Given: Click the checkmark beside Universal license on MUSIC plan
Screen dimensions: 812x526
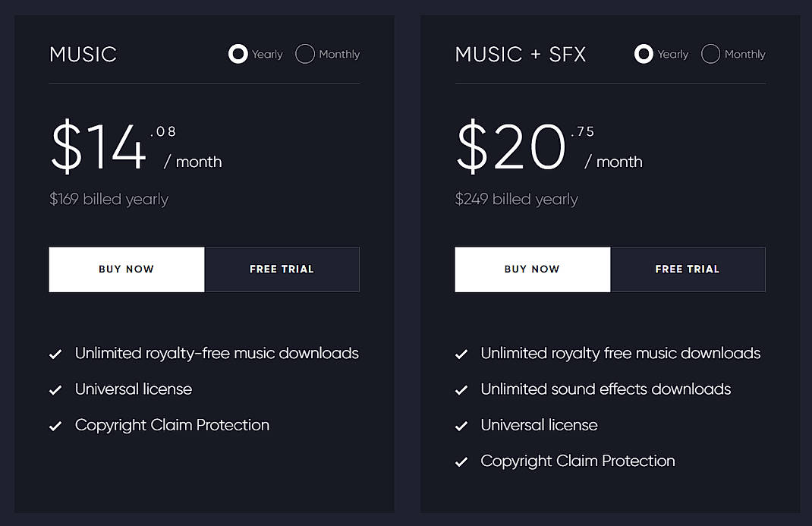Looking at the screenshot, I should click(x=55, y=389).
